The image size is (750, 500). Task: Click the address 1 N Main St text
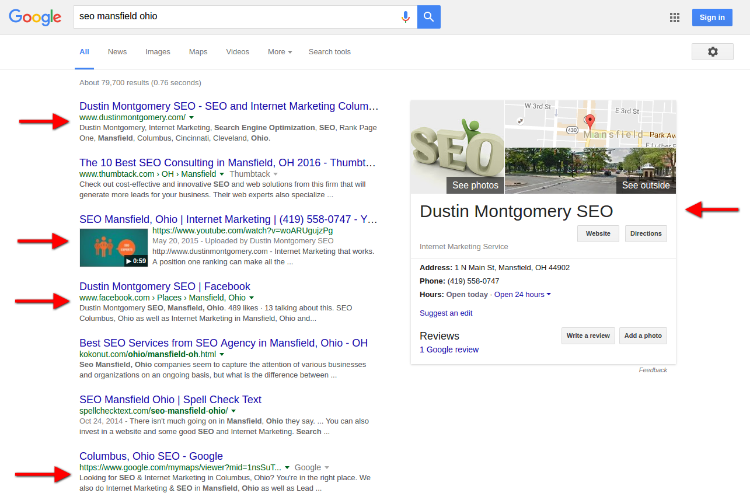512,268
